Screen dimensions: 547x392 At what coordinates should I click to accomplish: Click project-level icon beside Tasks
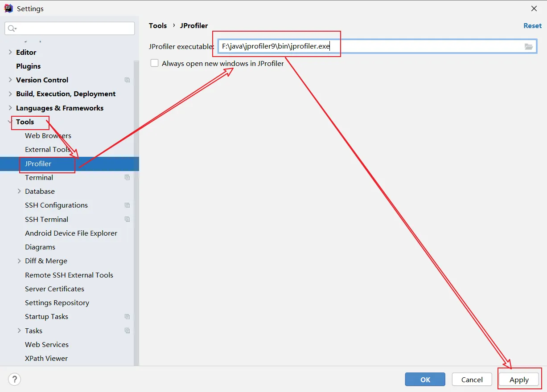click(127, 331)
